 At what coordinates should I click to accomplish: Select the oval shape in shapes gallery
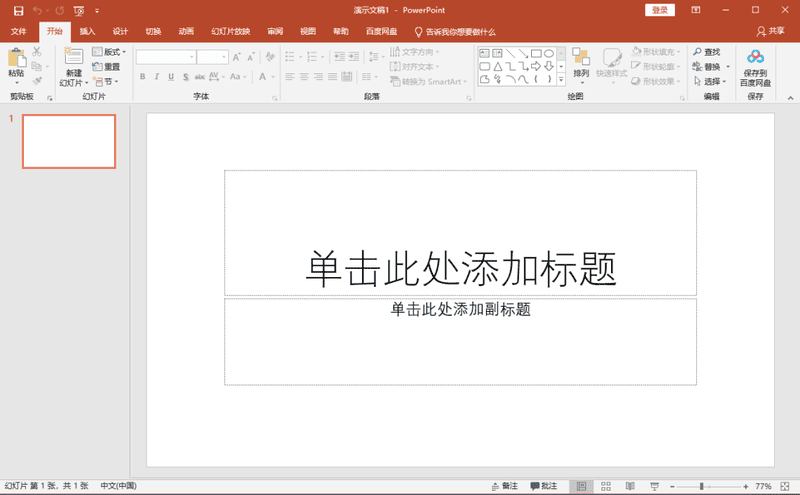(x=549, y=53)
